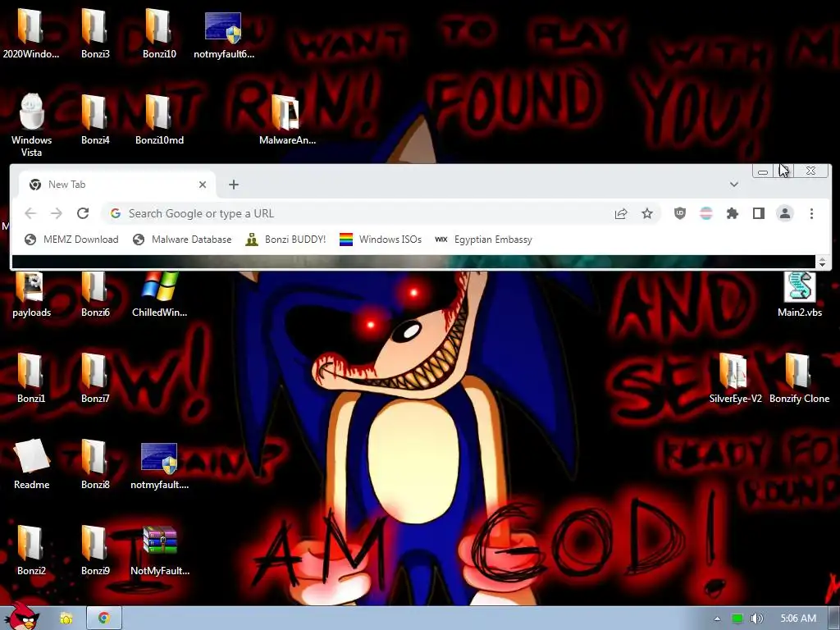Click the share icon in the address bar
This screenshot has width=840, height=630.
[621, 214]
